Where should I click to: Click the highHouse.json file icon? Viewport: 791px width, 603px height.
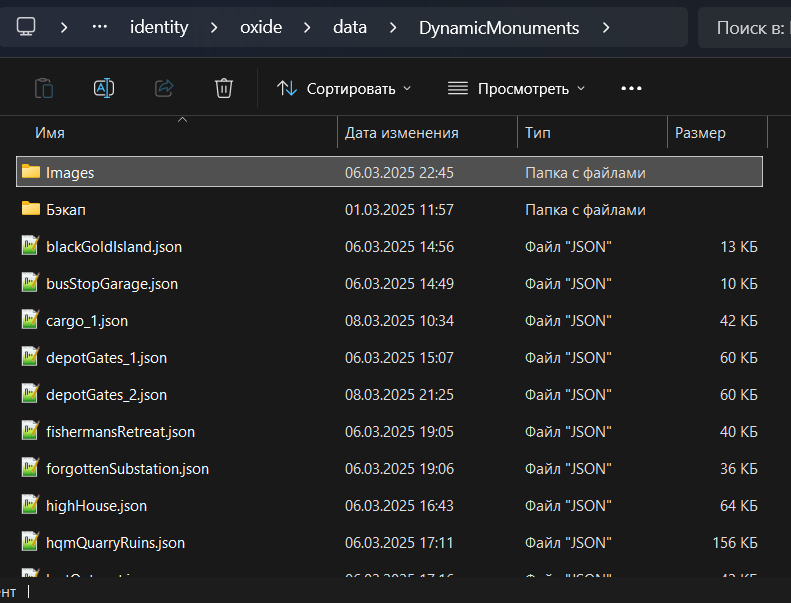31,506
